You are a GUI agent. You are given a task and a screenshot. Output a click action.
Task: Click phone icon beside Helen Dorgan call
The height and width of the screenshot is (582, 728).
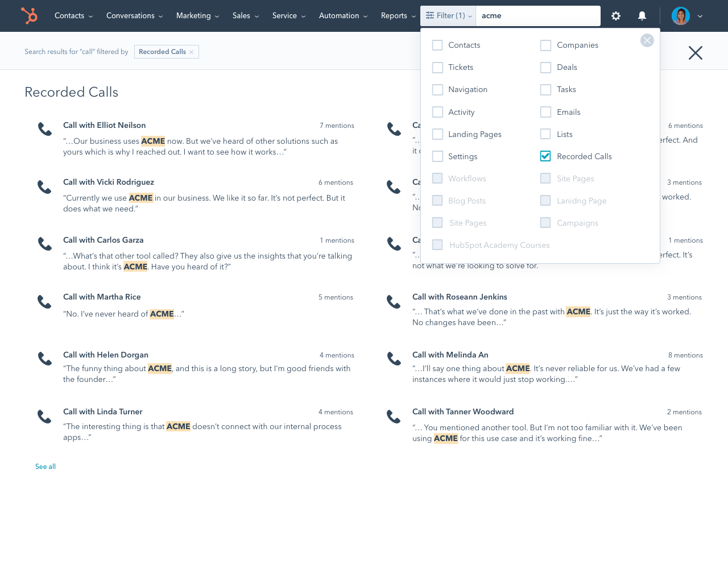pyautogui.click(x=45, y=359)
